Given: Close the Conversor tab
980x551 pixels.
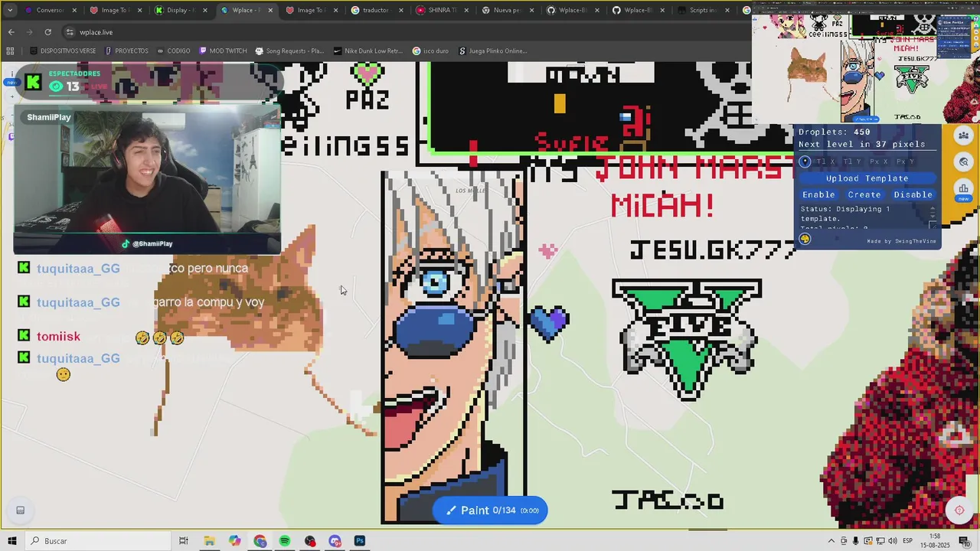Looking at the screenshot, I should 74,10.
